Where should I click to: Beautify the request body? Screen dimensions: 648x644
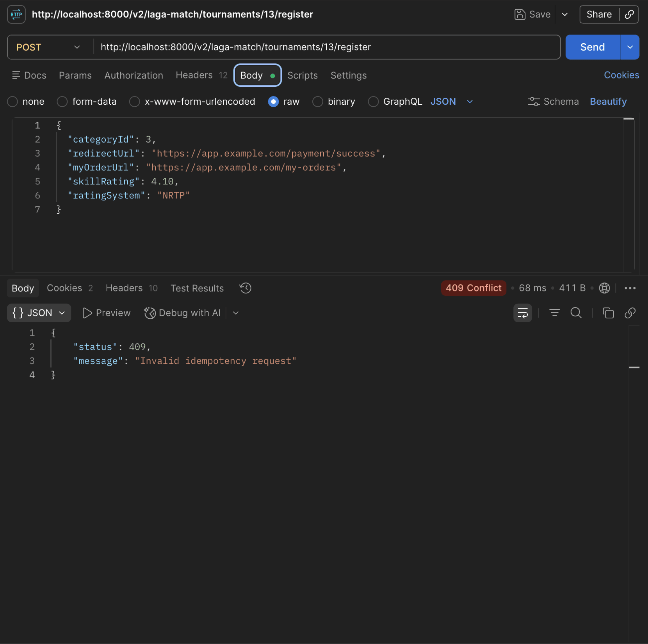click(608, 101)
